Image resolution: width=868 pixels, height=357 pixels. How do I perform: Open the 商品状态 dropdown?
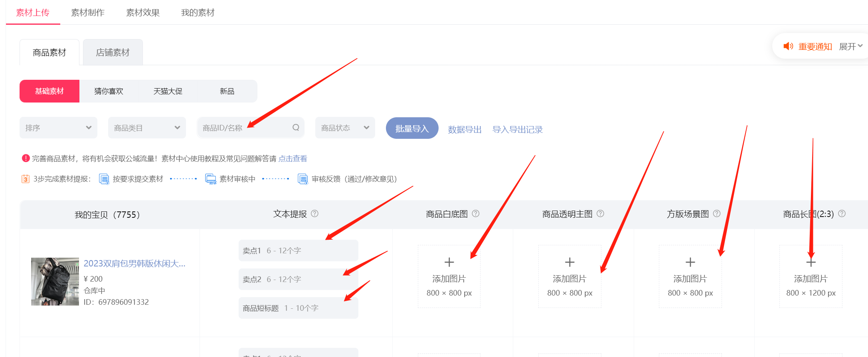tap(345, 128)
